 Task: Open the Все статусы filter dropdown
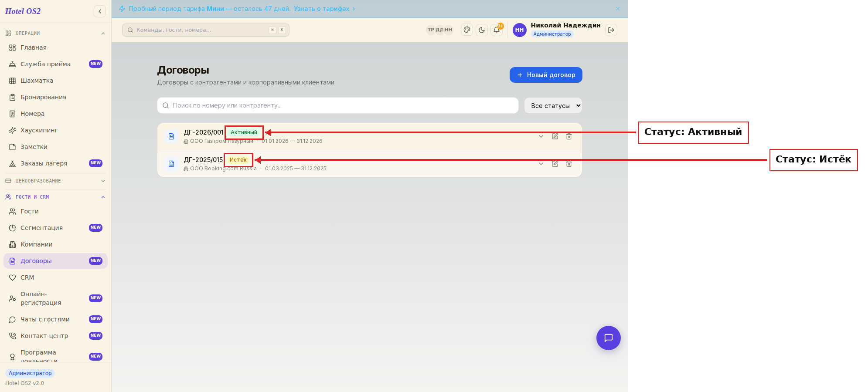(x=553, y=105)
